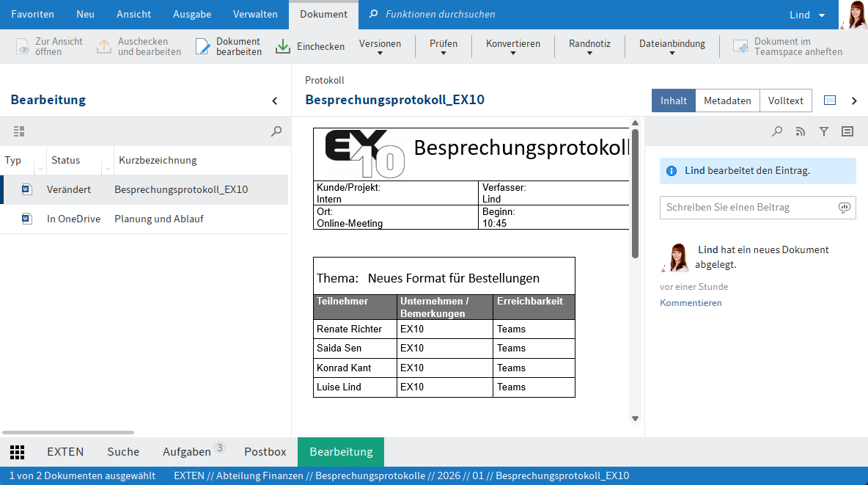Collapse the Bearbeitung side panel with the chevron
The image size is (868, 485).
(x=275, y=101)
